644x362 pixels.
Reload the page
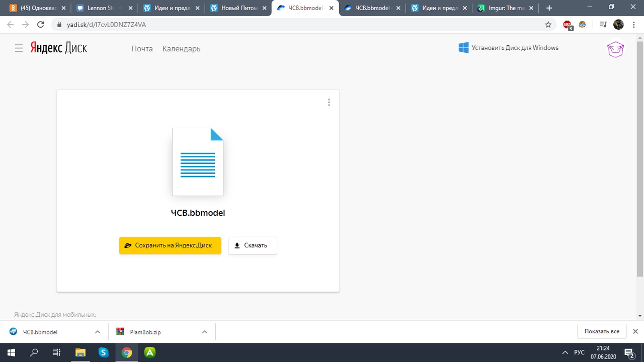tap(41, 24)
